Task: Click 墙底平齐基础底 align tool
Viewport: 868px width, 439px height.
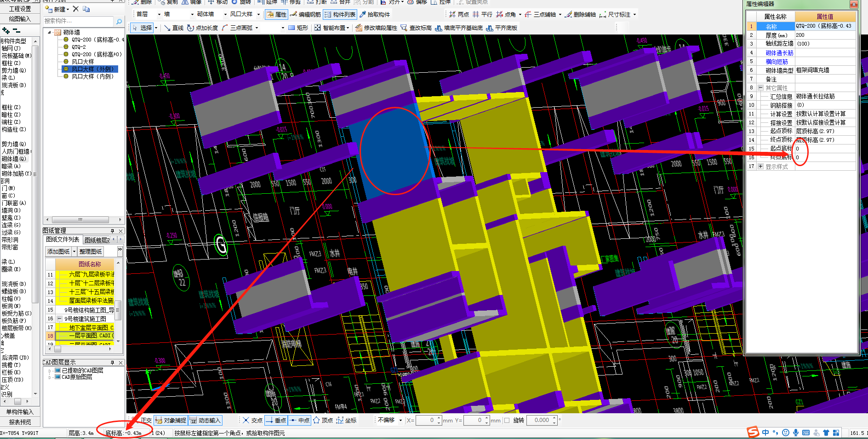Action: click(459, 28)
